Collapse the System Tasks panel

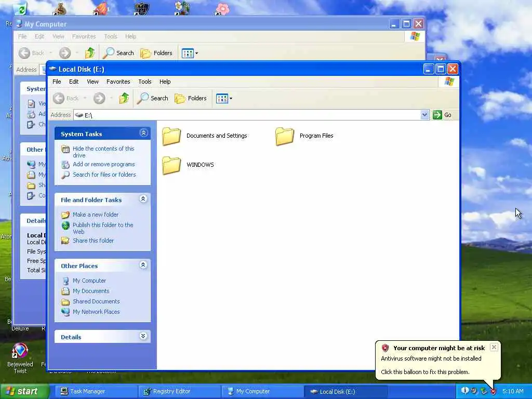click(x=143, y=134)
